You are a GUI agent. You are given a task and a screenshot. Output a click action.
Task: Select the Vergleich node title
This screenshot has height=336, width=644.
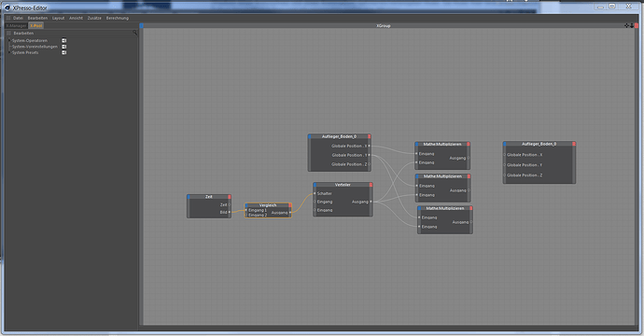(268, 205)
